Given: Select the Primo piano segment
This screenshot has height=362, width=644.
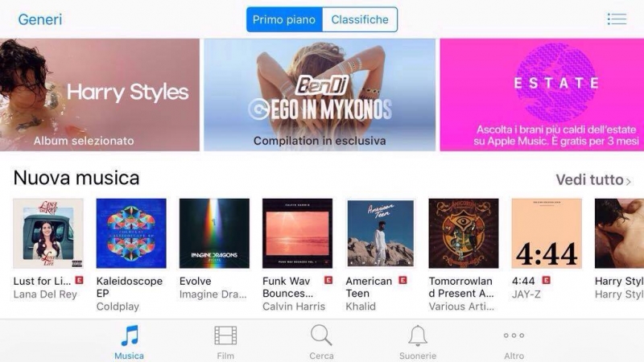Looking at the screenshot, I should [284, 19].
